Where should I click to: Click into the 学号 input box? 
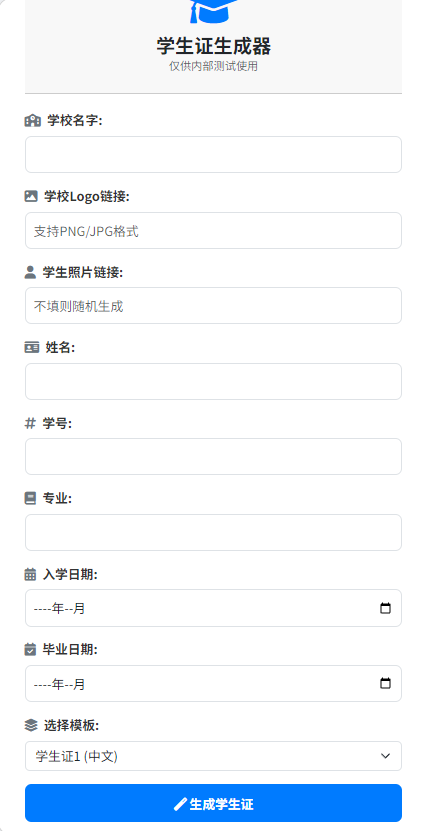pos(214,457)
